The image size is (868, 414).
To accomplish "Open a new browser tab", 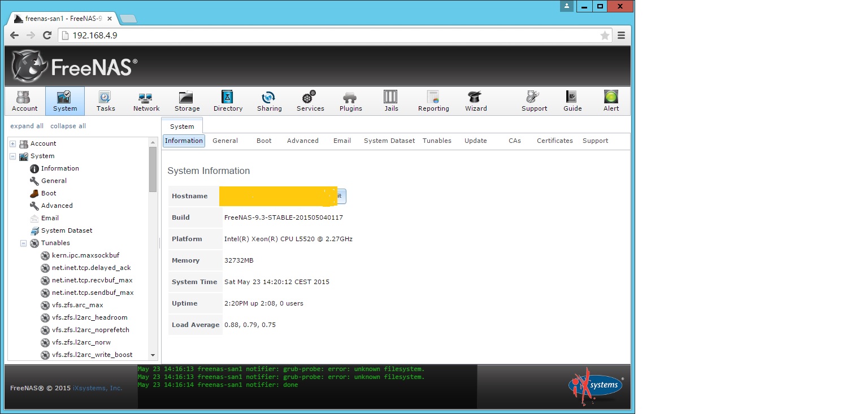I will (128, 19).
